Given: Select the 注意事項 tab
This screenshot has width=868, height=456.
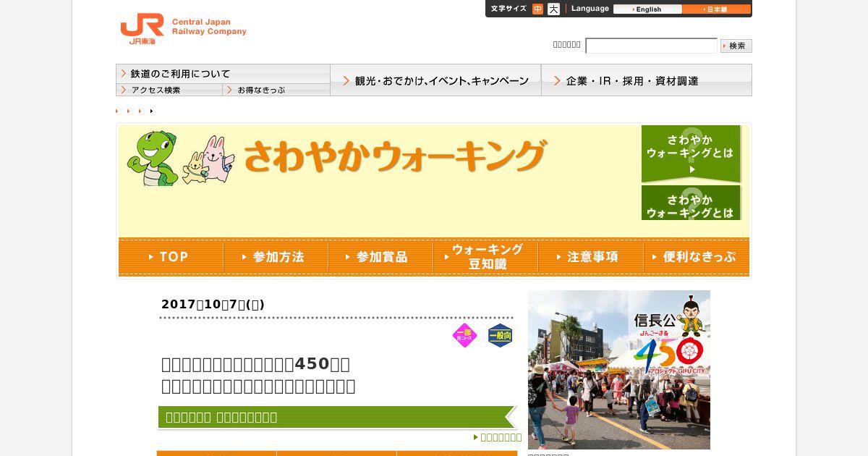Looking at the screenshot, I should pos(590,256).
